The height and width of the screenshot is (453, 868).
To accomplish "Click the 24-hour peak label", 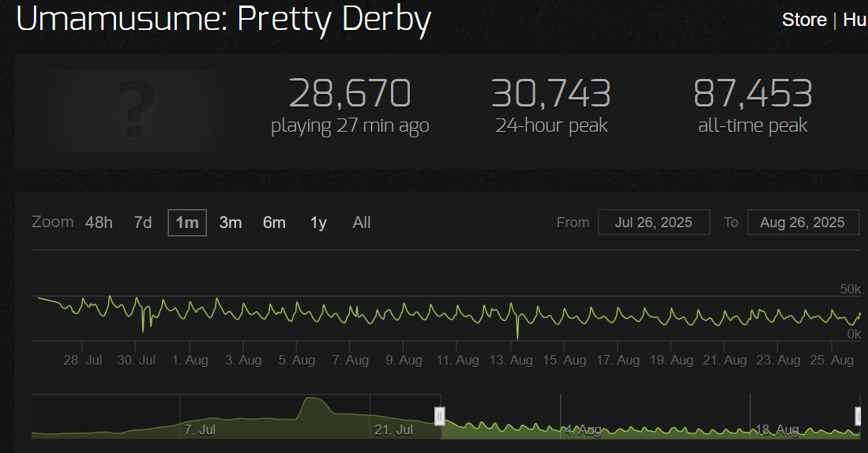I will pyautogui.click(x=551, y=126).
